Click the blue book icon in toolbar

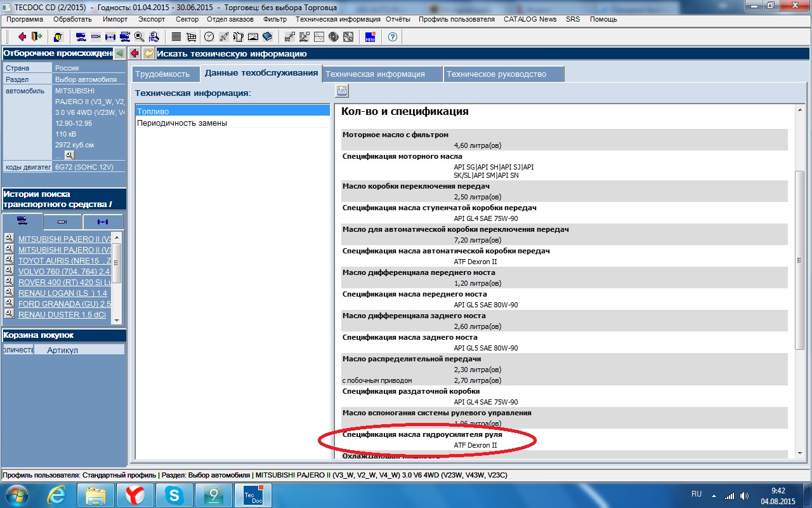pos(267,37)
